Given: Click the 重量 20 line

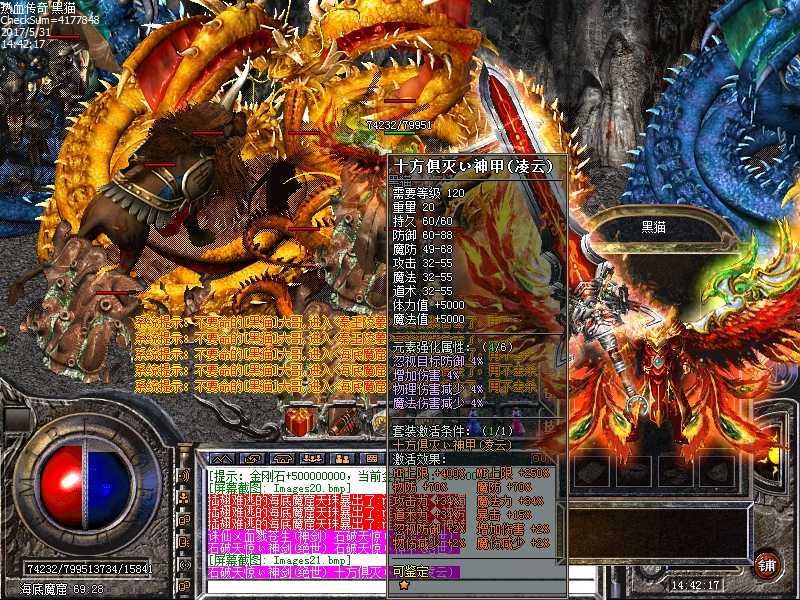Looking at the screenshot, I should [414, 207].
